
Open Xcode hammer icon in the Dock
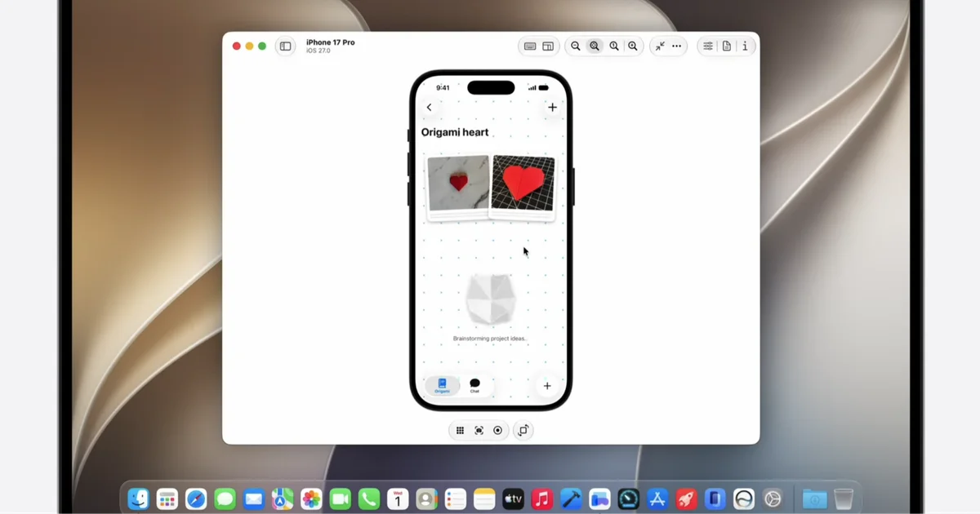(x=571, y=498)
